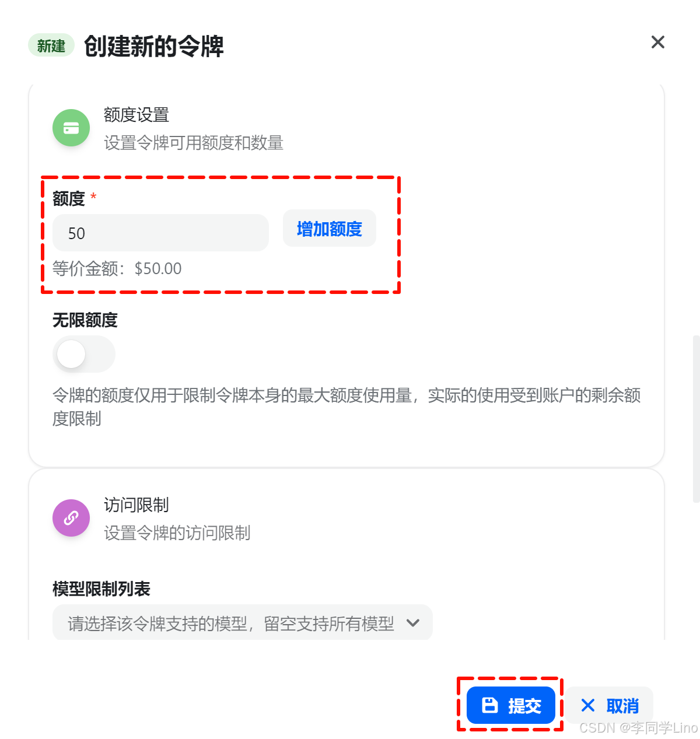Screen dimensions: 700x739
Task: Click the green credit card quota icon
Action: point(71,128)
